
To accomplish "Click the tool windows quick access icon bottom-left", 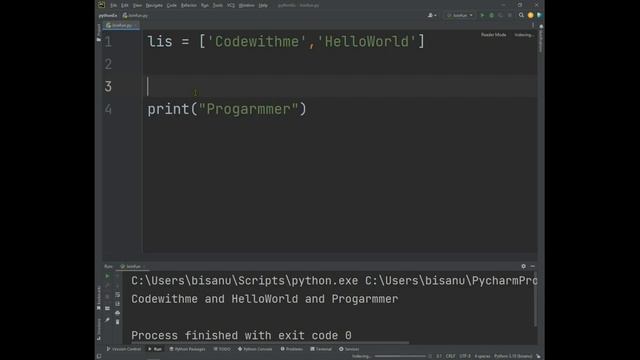I will tap(99, 356).
